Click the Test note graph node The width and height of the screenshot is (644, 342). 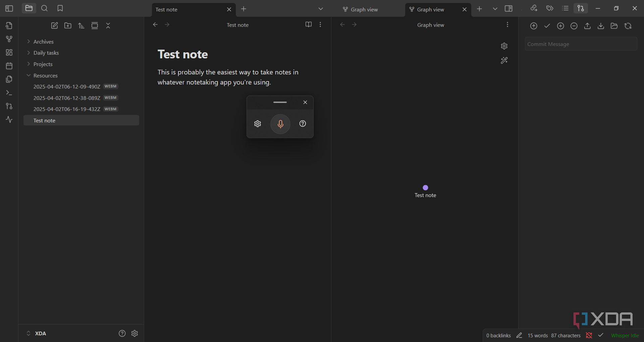tap(425, 187)
